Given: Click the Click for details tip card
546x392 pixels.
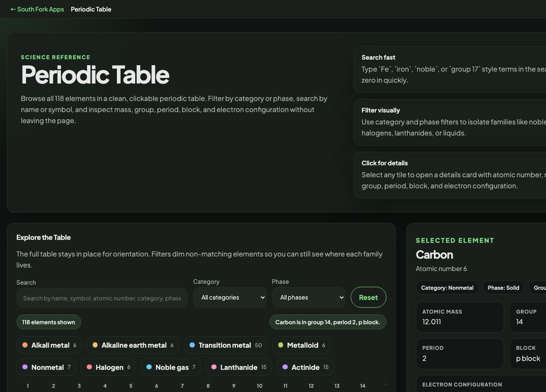Looking at the screenshot, I should point(450,175).
